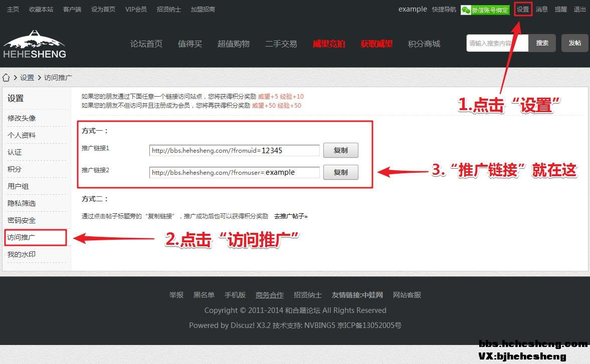Select the 推广链接1 fromuid URL field
This screenshot has width=590, height=364.
click(234, 150)
